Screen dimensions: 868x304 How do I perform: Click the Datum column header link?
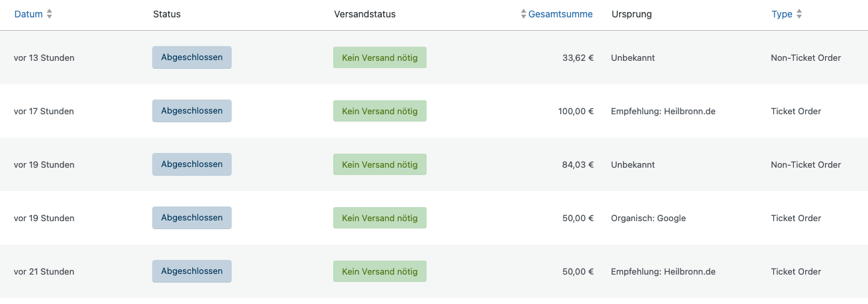point(29,14)
